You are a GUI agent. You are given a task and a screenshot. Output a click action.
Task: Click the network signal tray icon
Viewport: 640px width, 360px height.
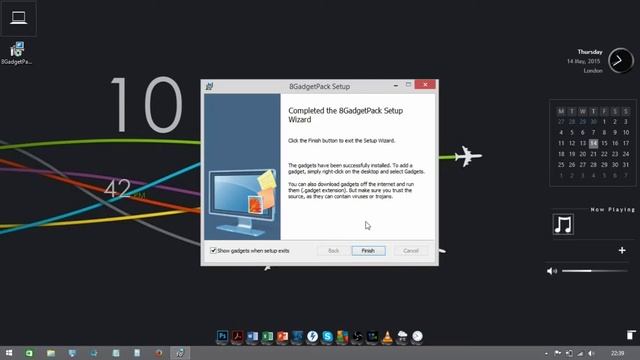point(580,353)
